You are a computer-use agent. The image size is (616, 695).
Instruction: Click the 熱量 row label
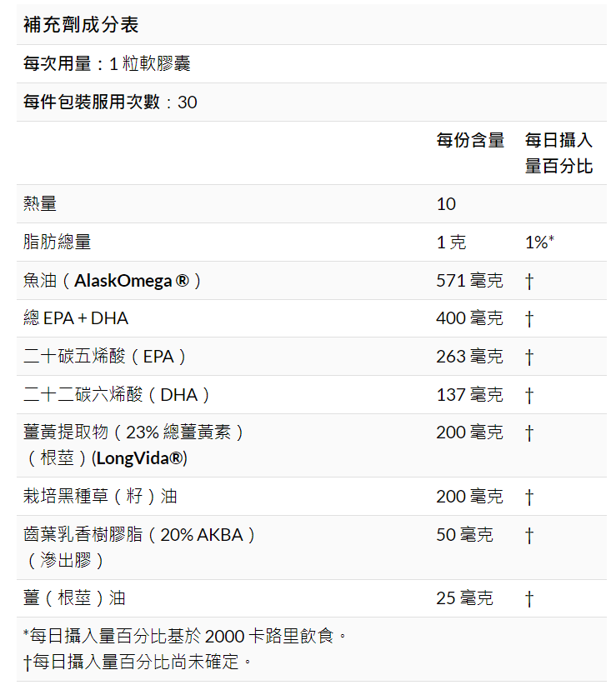[40, 203]
